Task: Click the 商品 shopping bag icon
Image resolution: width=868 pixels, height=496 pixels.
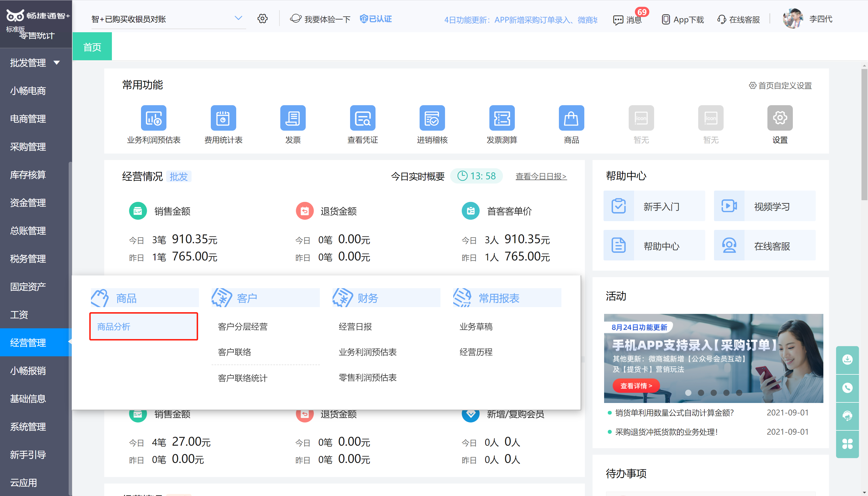Action: [x=571, y=118]
